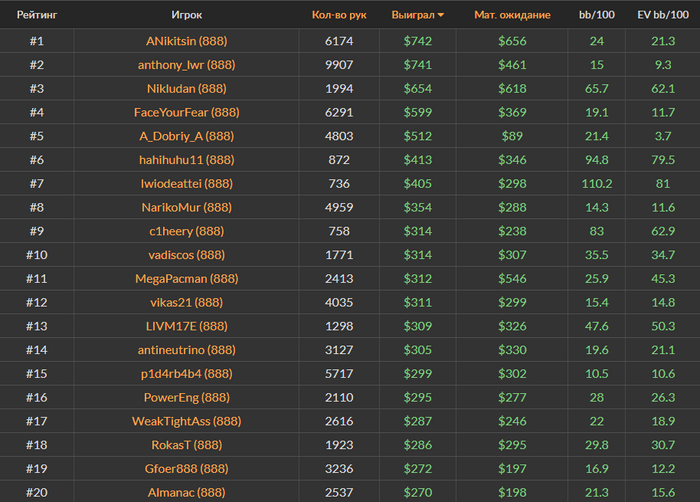The width and height of the screenshot is (700, 502).
Task: View hahihuhu11 (888) player stats
Action: coord(187,160)
